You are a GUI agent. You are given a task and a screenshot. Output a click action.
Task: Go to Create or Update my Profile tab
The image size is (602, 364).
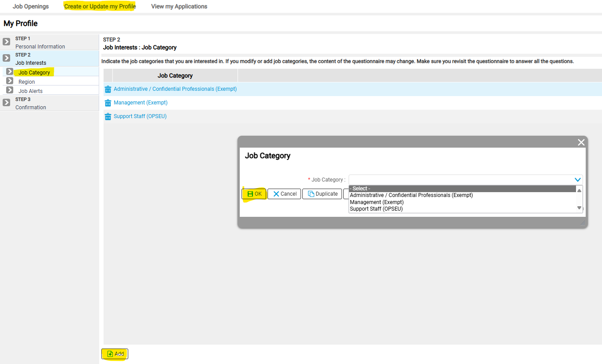tap(100, 7)
